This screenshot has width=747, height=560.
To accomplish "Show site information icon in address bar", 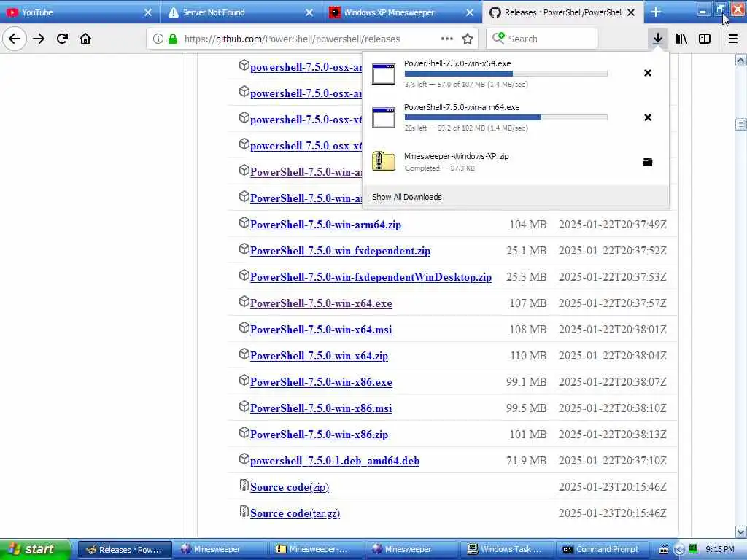I will pyautogui.click(x=158, y=39).
